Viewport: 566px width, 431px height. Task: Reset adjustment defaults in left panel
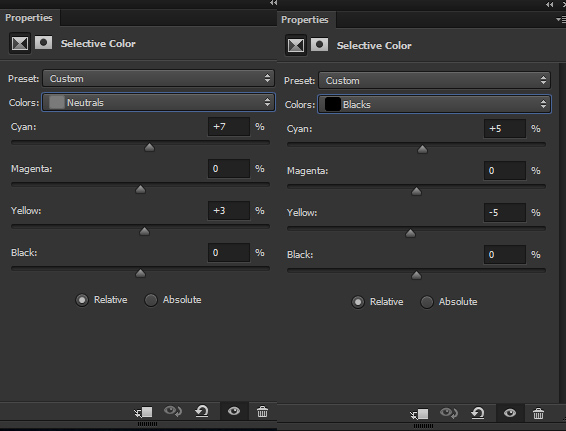click(x=202, y=411)
